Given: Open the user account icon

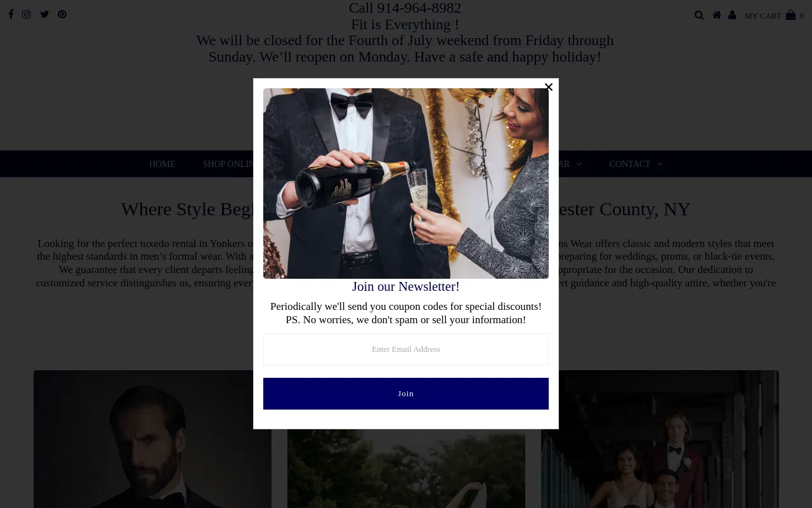Looking at the screenshot, I should 732,15.
